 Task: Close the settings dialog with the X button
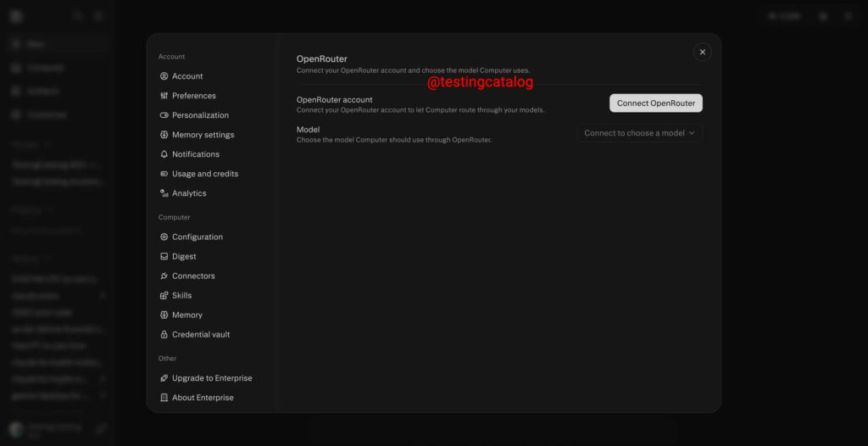[x=703, y=52]
